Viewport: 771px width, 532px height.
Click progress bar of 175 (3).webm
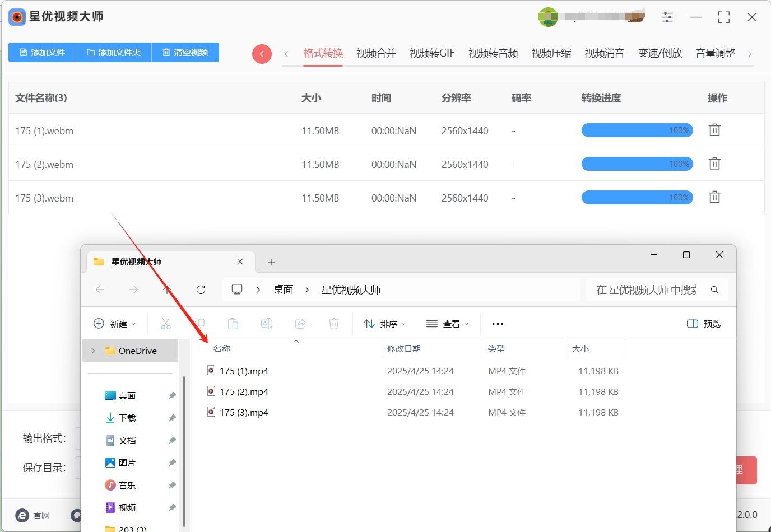[x=637, y=198]
